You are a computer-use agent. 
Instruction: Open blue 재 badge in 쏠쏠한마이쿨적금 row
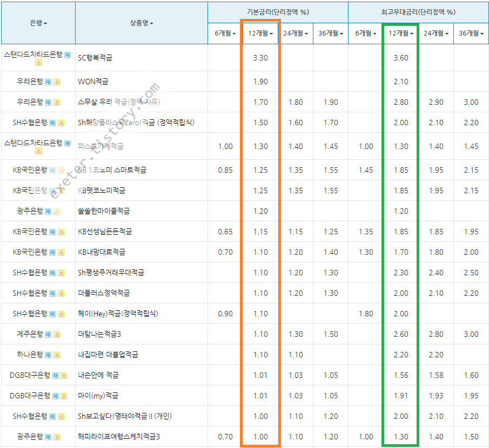[x=48, y=212]
